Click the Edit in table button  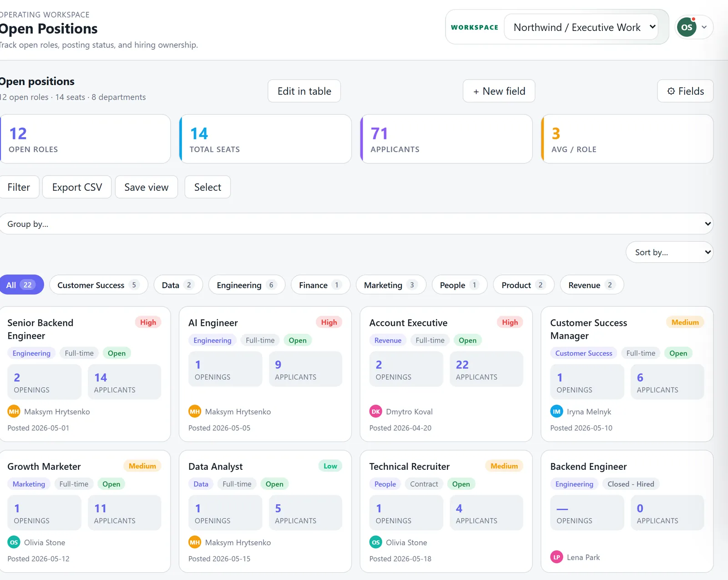click(x=304, y=91)
